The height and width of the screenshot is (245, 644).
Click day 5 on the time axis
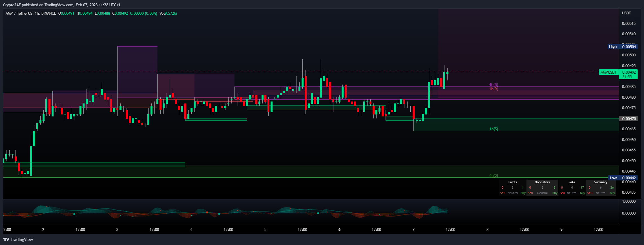point(265,229)
